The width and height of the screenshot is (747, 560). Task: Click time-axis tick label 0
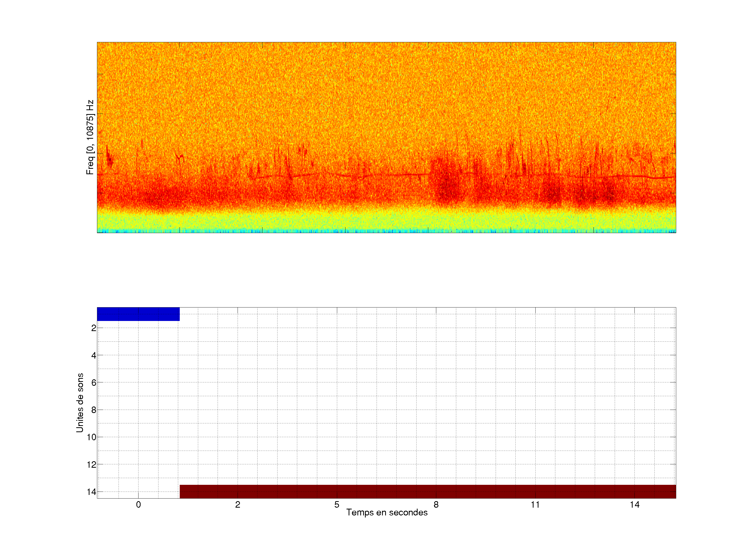coord(139,505)
